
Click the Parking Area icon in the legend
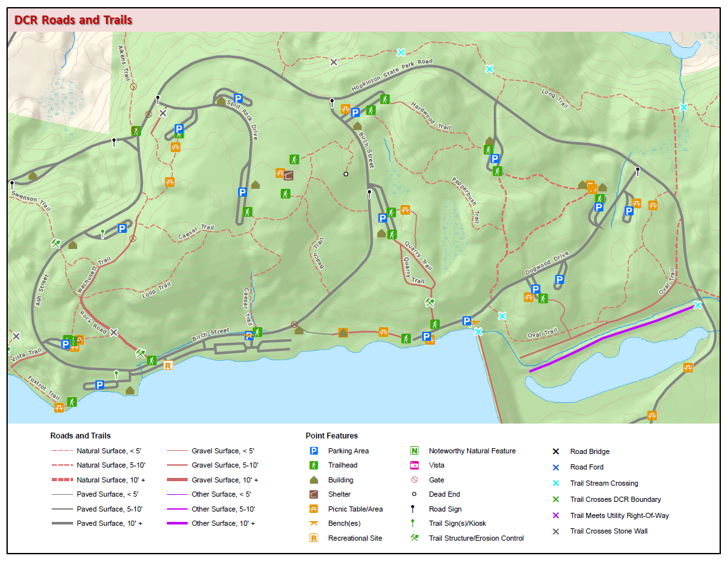pos(314,451)
